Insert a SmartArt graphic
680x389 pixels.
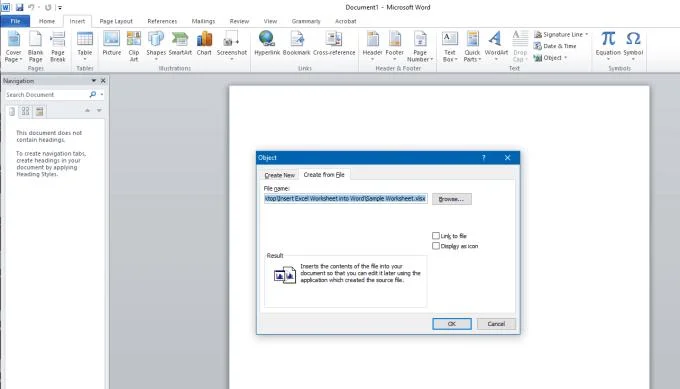[x=180, y=44]
